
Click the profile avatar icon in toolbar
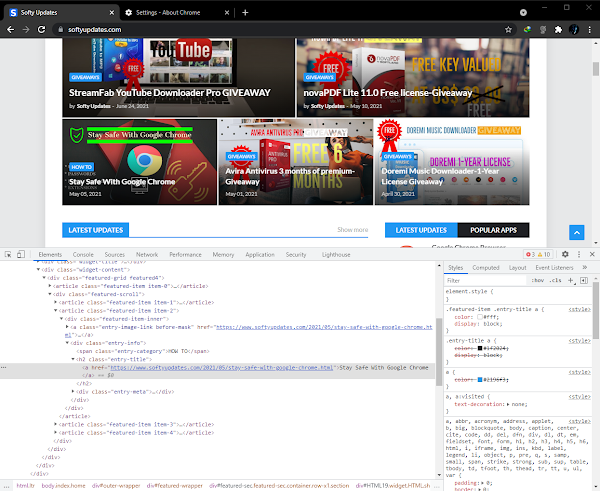point(574,29)
